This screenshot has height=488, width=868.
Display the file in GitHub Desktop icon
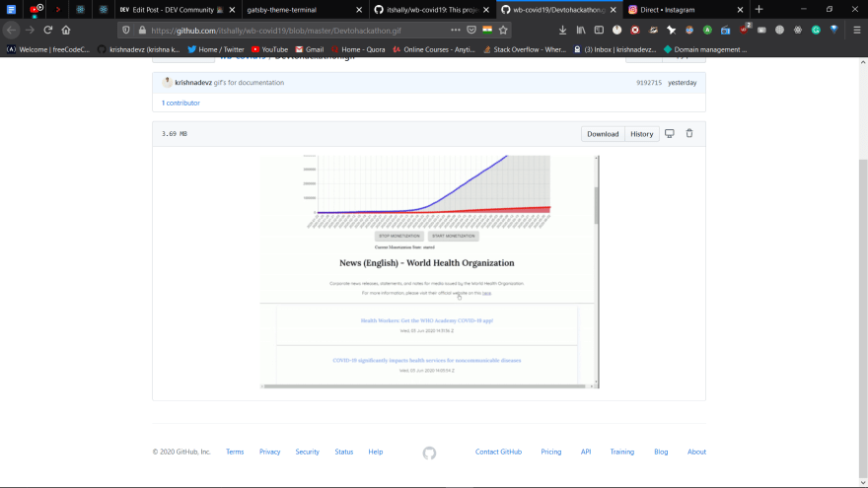coord(670,133)
